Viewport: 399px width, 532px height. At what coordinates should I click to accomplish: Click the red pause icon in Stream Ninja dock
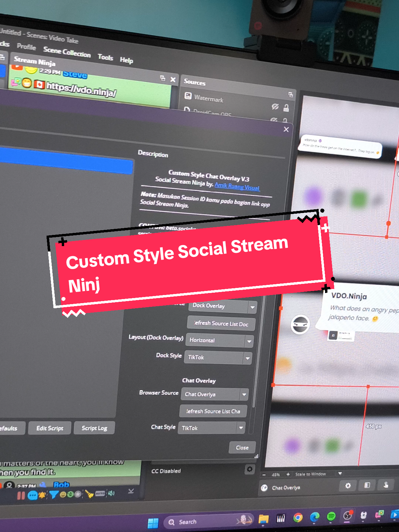(x=21, y=496)
